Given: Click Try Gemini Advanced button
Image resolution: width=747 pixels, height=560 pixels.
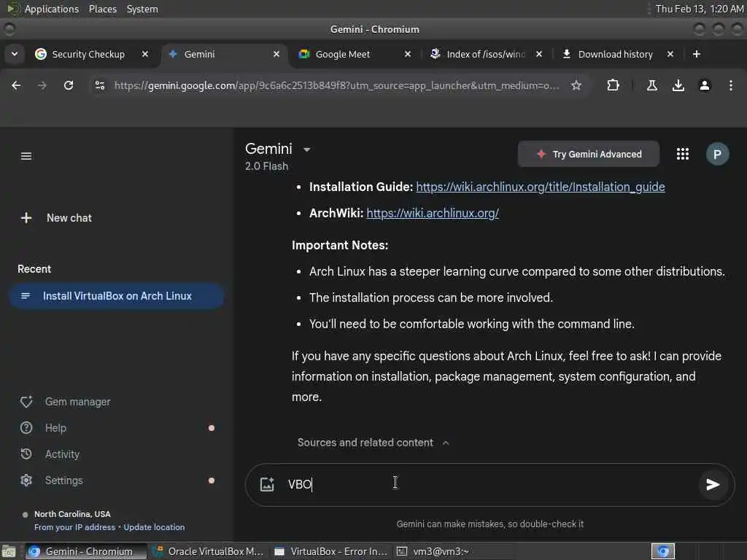Looking at the screenshot, I should (589, 154).
